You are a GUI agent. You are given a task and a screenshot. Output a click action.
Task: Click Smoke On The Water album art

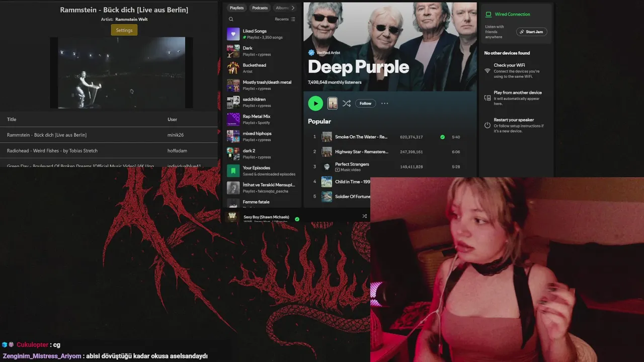[x=327, y=137]
